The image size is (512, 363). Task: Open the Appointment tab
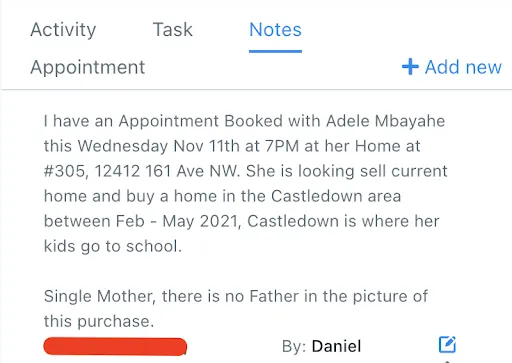coord(88,68)
